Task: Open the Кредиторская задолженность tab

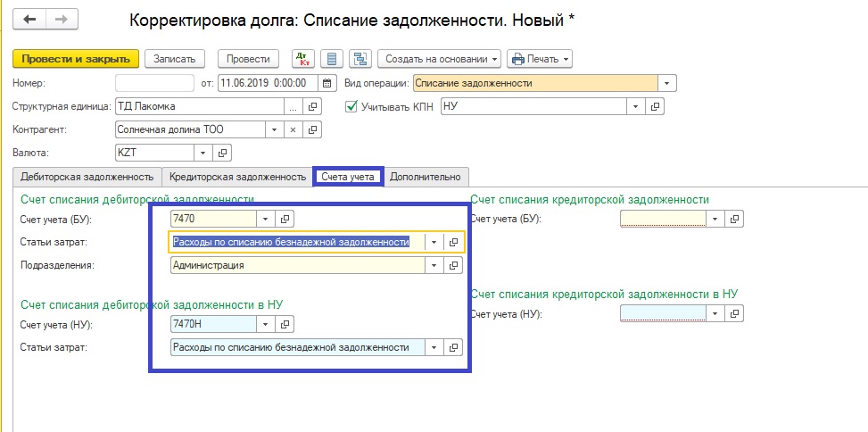Action: [x=237, y=177]
